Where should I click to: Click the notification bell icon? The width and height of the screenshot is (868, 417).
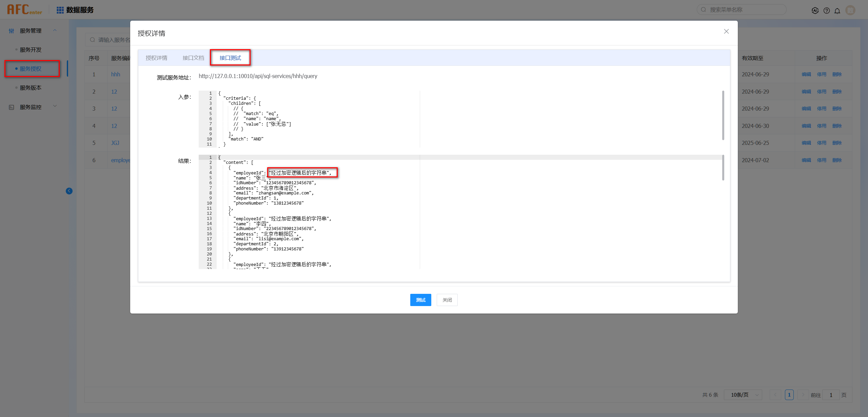[x=837, y=11]
